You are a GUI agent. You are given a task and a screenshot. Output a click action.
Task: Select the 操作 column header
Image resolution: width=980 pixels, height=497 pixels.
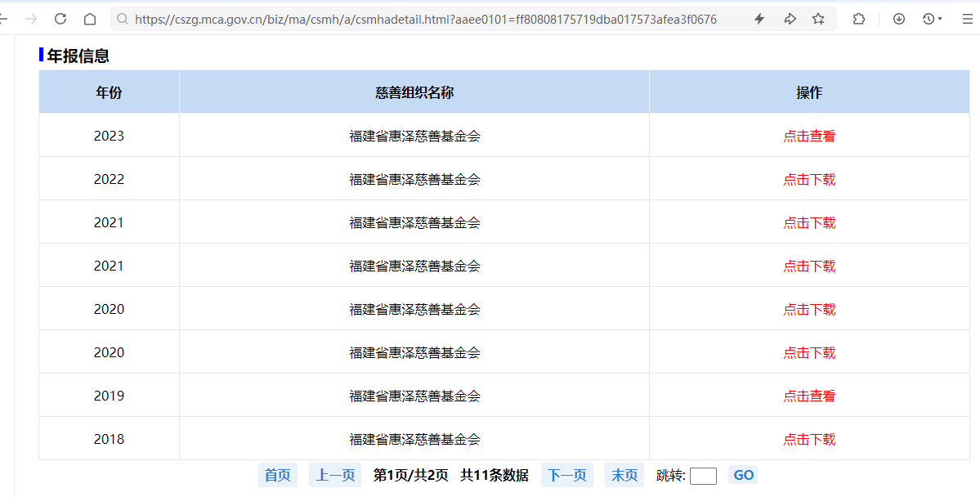click(809, 92)
